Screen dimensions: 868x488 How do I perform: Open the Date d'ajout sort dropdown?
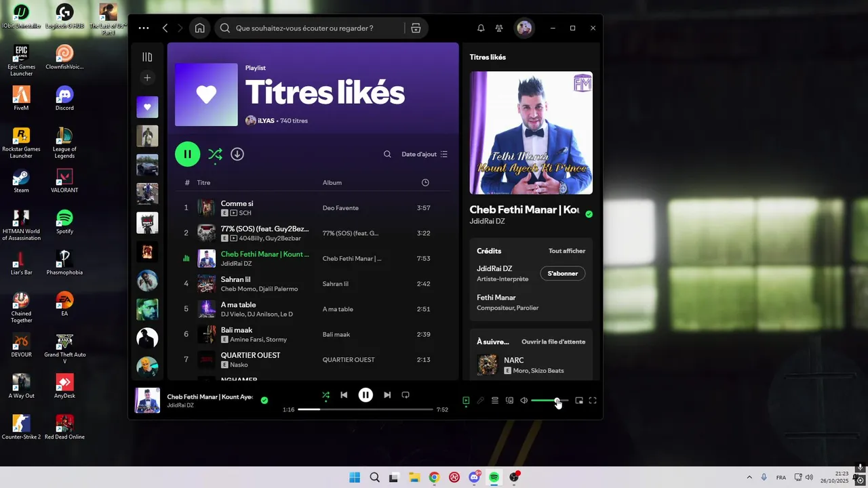(425, 155)
